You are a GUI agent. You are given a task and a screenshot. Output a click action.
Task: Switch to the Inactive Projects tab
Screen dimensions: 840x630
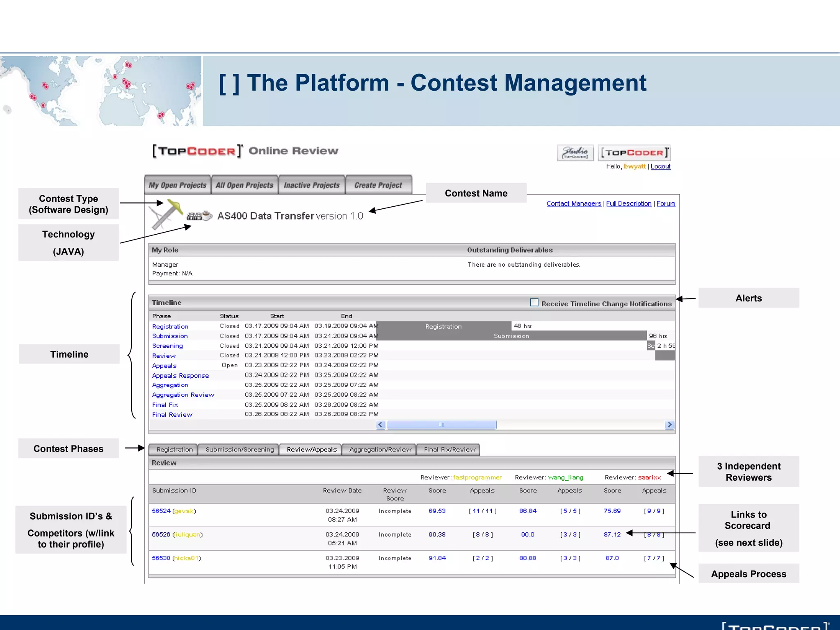tap(312, 185)
